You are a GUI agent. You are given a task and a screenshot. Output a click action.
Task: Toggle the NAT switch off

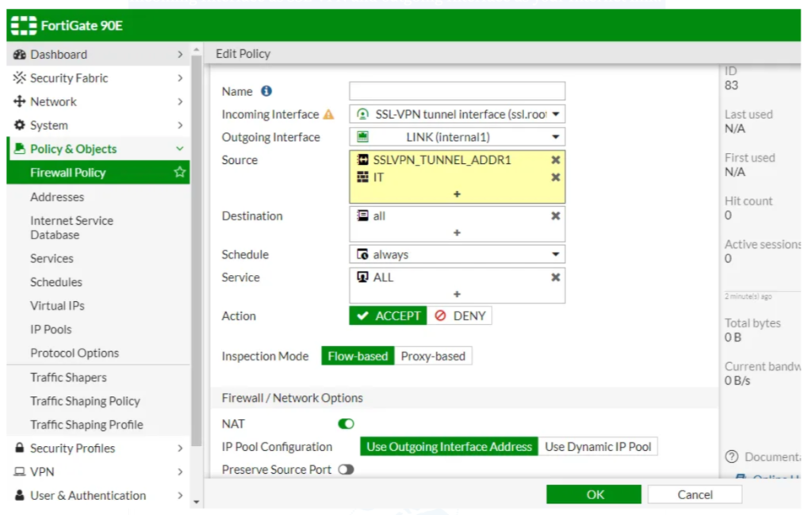[346, 424]
